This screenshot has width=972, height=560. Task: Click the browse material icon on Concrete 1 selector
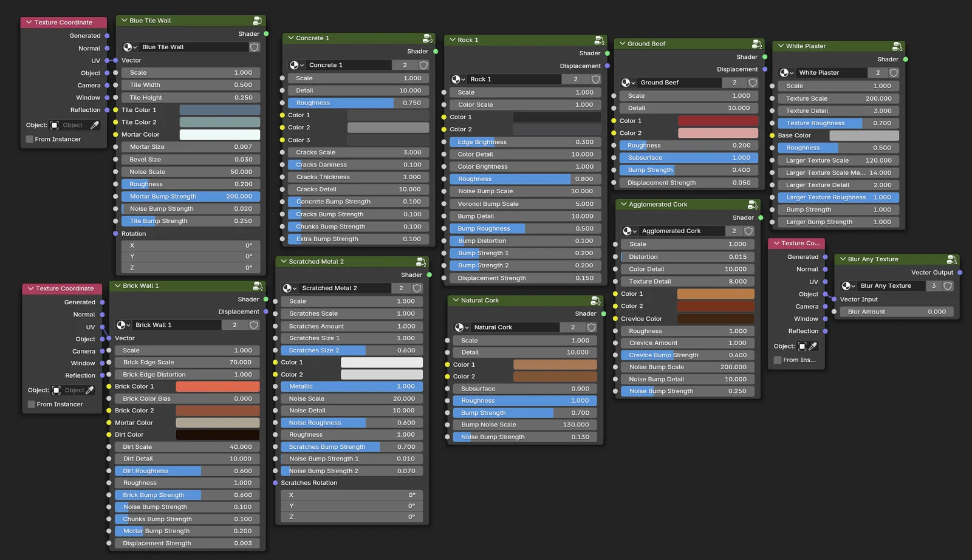click(x=296, y=65)
